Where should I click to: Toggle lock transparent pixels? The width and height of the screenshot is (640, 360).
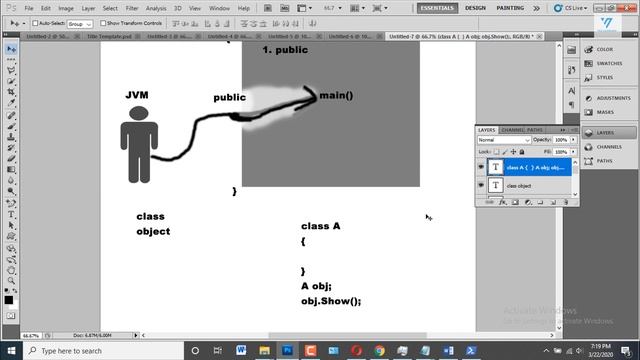tap(496, 152)
